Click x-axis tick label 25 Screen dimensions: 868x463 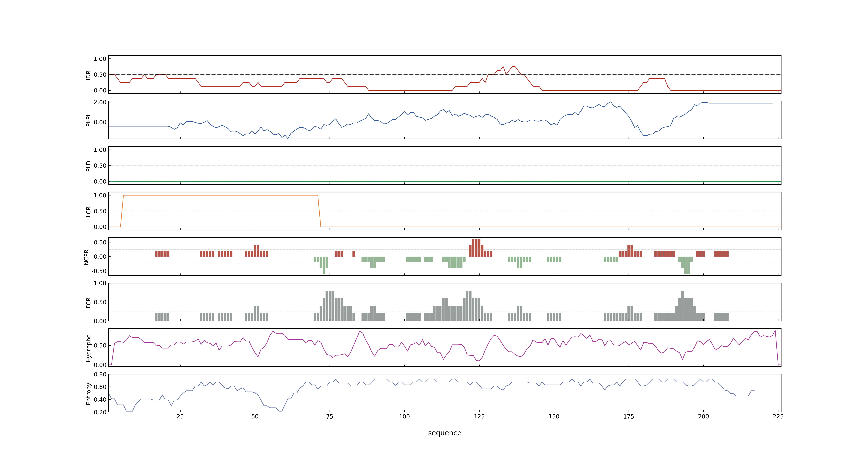point(180,416)
